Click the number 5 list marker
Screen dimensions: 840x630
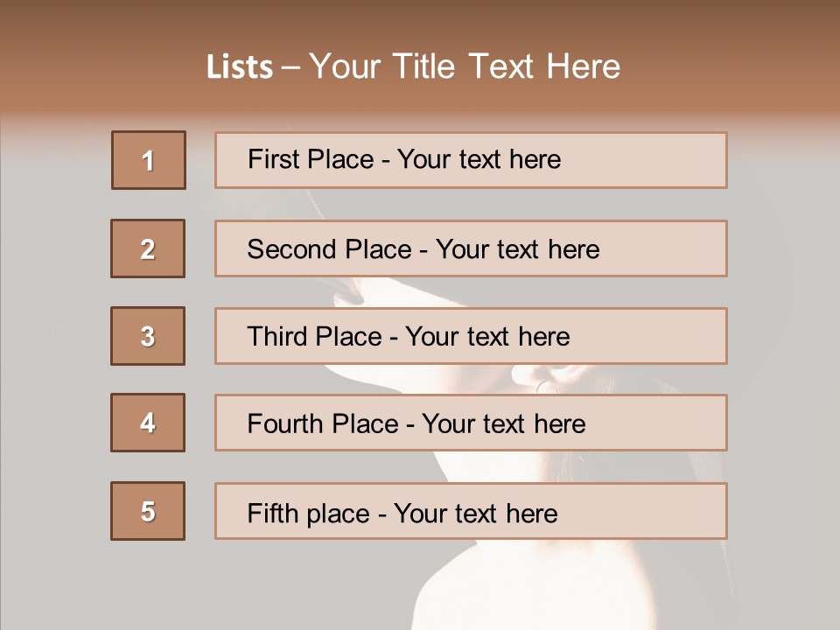pyautogui.click(x=148, y=511)
